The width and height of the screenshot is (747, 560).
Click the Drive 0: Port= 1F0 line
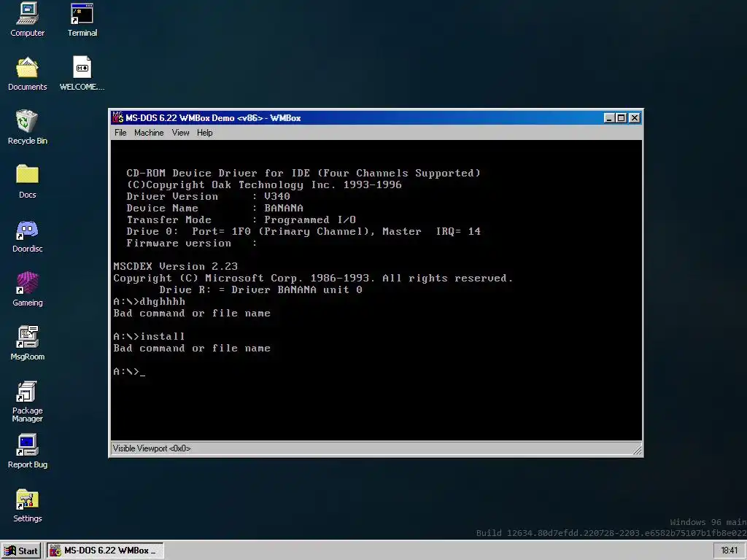[303, 232]
